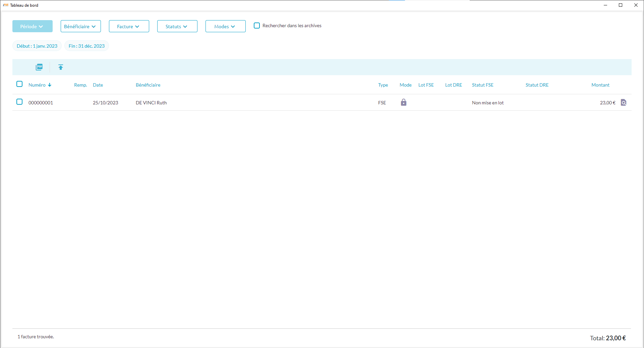Select invoice number 000000001 cell
The height and width of the screenshot is (348, 644).
tap(41, 103)
